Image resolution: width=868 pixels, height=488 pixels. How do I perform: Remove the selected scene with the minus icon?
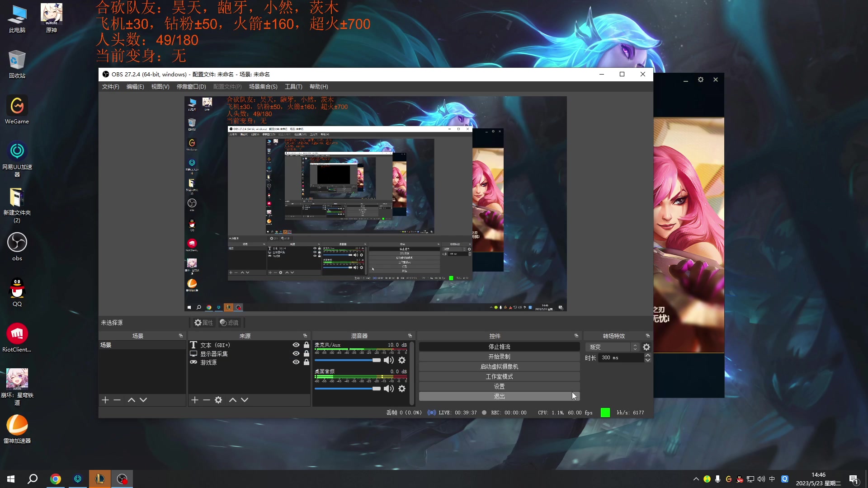117,400
